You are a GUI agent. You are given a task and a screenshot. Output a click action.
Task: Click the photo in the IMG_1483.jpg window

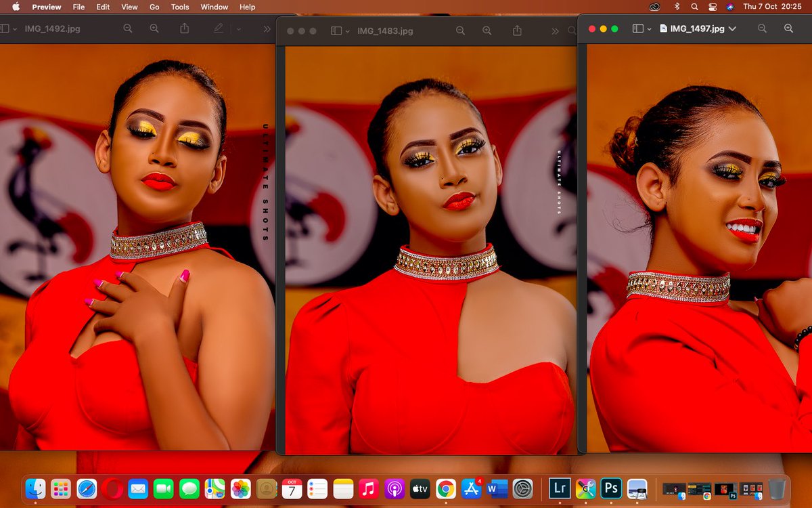click(x=430, y=250)
